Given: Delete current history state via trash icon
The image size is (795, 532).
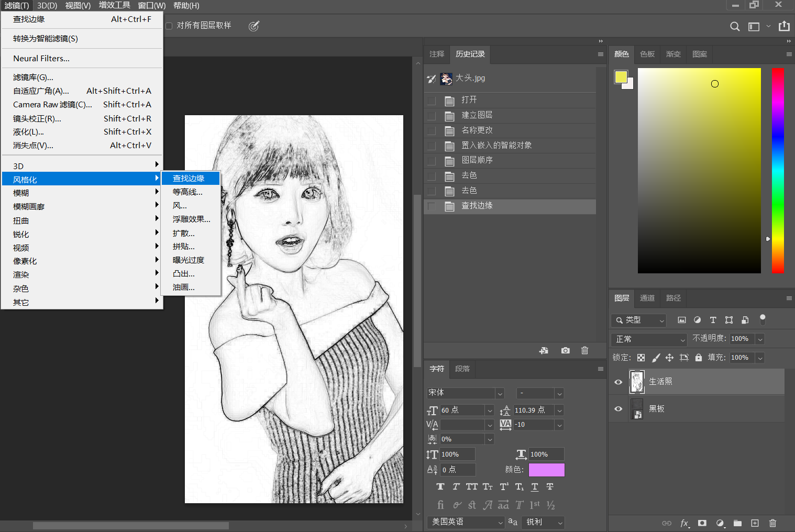Looking at the screenshot, I should tap(584, 350).
